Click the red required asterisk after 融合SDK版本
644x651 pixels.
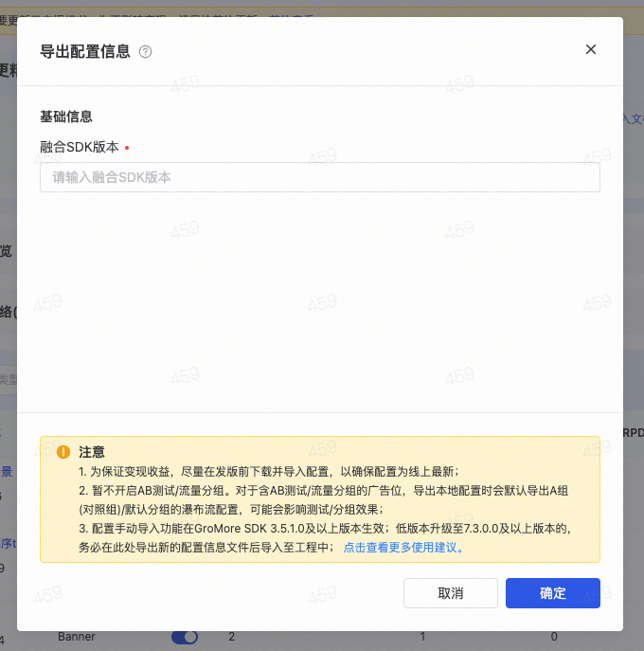point(127,148)
